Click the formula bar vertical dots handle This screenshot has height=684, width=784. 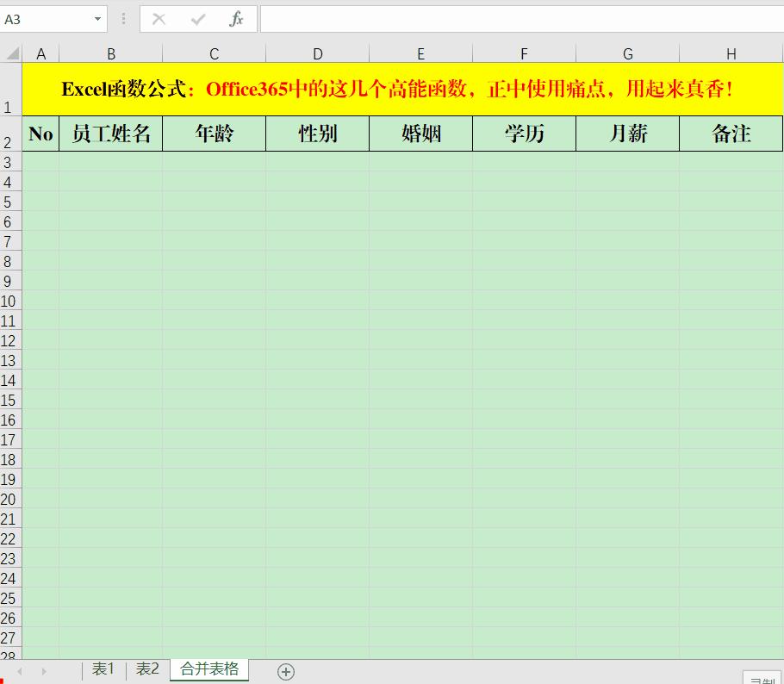123,19
